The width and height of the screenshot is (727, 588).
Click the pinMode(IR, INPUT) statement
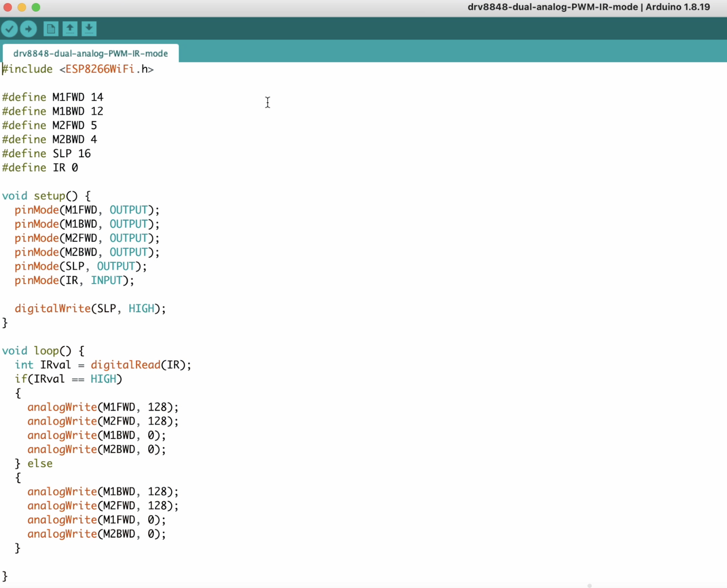[75, 281]
